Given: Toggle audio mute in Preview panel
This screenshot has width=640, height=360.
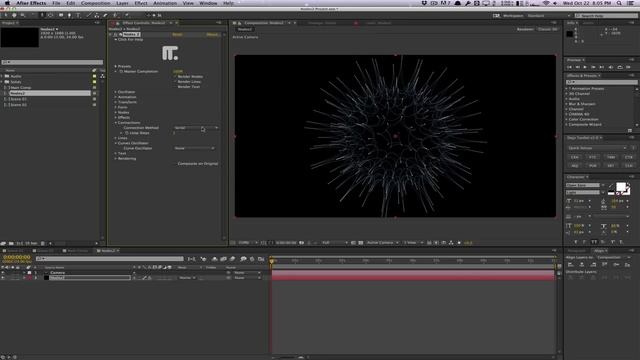Looking at the screenshot, I should (x=611, y=67).
